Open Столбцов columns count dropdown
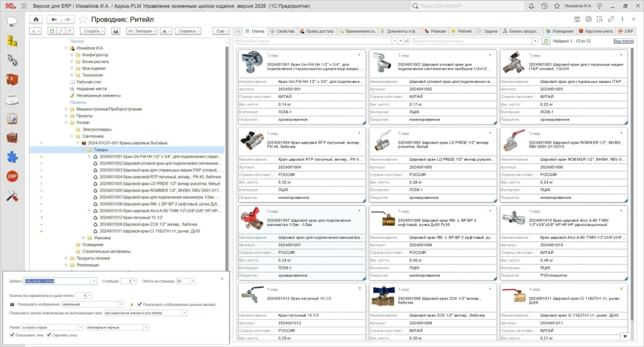Image resolution: width=644 pixels, height=347 pixels. 134,281
